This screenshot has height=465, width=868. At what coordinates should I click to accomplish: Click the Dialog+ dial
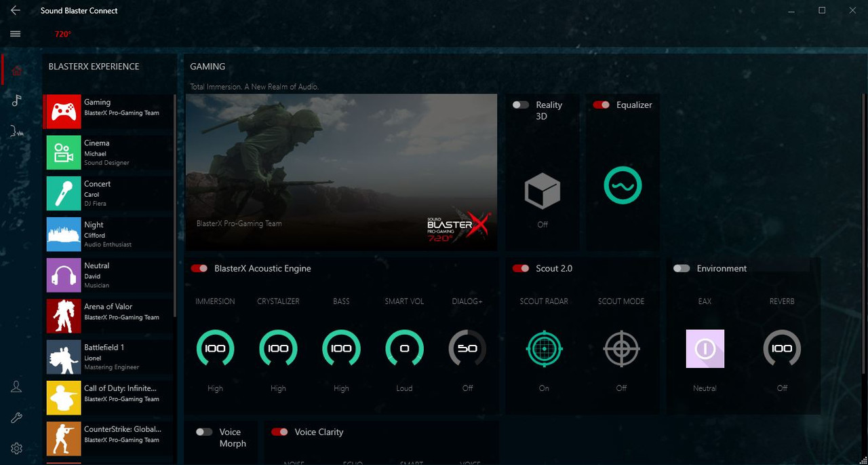coord(467,349)
